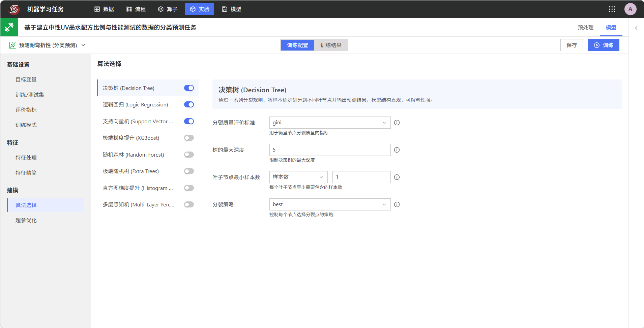Select 多层感知机 (Multi-Layer Perc...) row
644x328 pixels.
pyautogui.click(x=148, y=204)
